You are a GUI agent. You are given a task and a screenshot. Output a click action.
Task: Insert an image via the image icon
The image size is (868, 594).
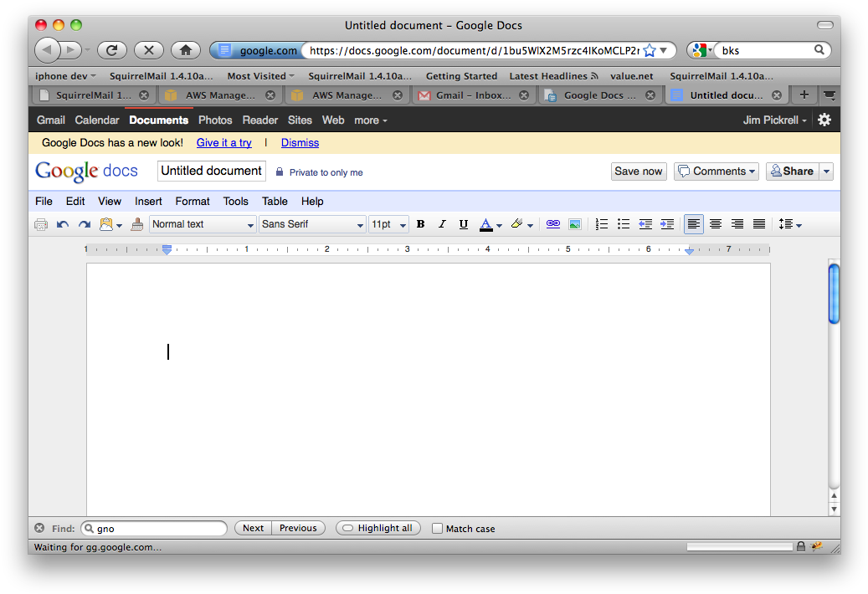coord(575,223)
